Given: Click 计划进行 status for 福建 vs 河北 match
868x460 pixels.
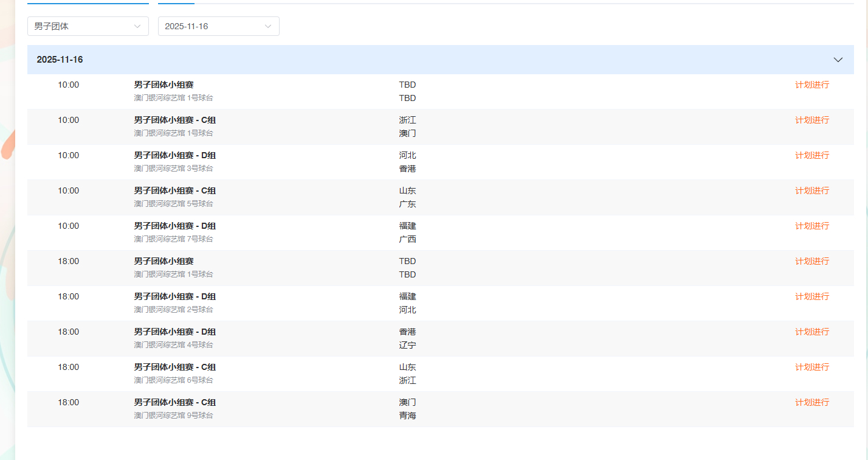Looking at the screenshot, I should click(812, 296).
